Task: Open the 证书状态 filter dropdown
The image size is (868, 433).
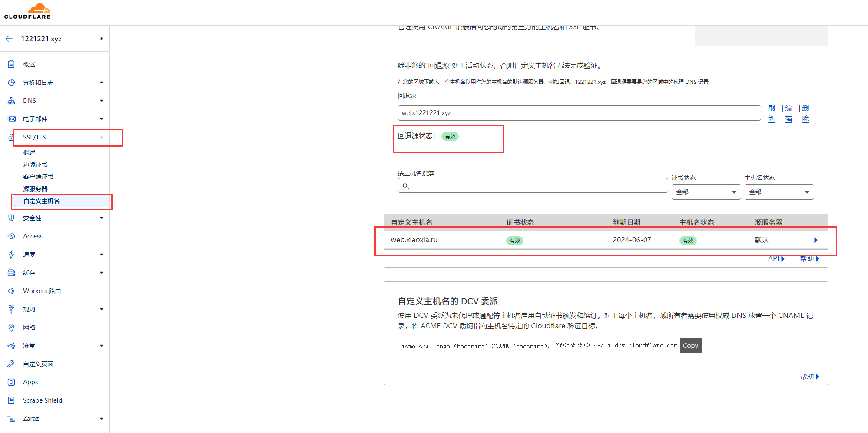Action: point(706,192)
